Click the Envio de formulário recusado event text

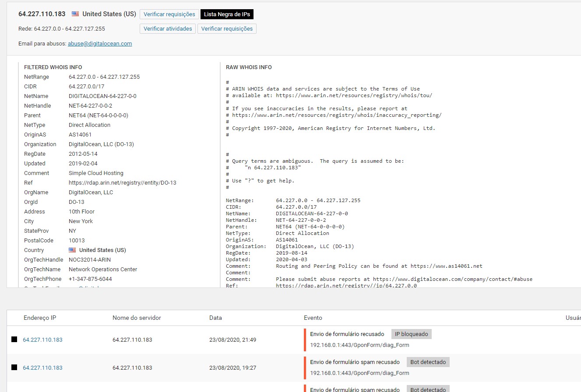(347, 334)
